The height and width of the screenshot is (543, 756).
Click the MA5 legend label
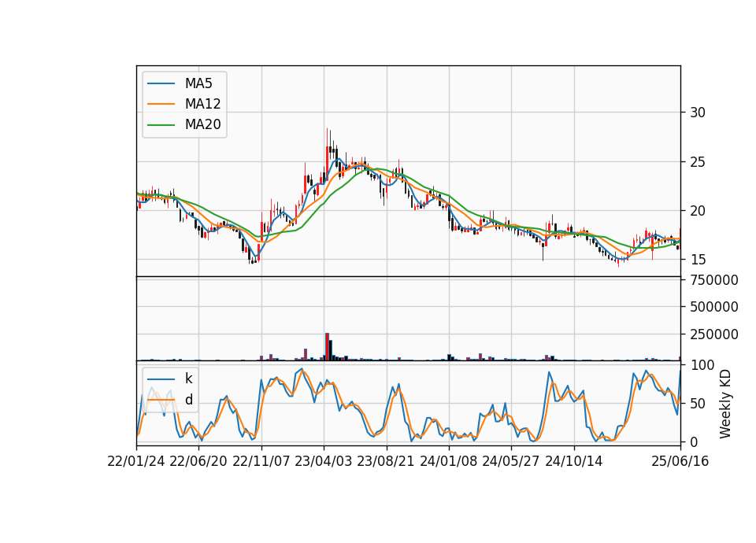point(198,83)
